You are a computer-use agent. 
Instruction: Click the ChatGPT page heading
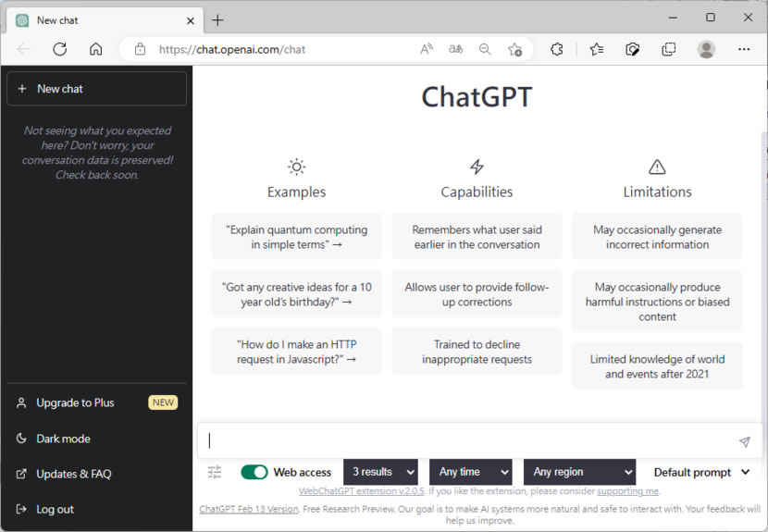pos(477,96)
